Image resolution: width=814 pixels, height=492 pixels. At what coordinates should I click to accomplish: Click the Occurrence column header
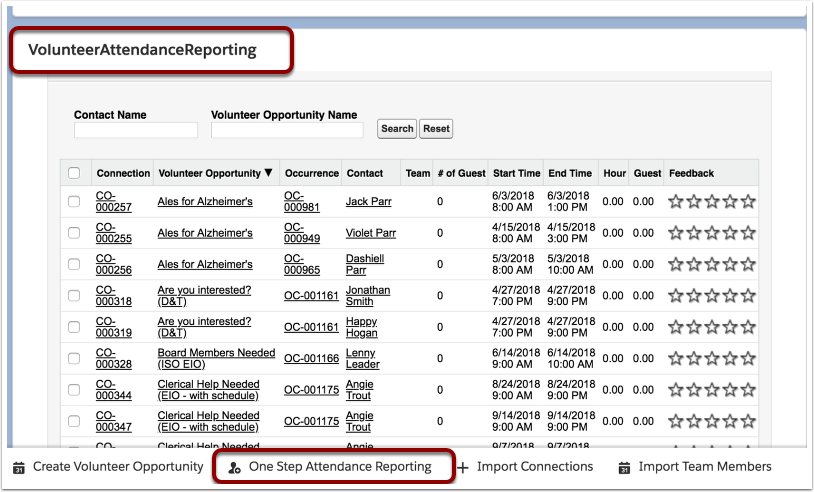(x=311, y=173)
